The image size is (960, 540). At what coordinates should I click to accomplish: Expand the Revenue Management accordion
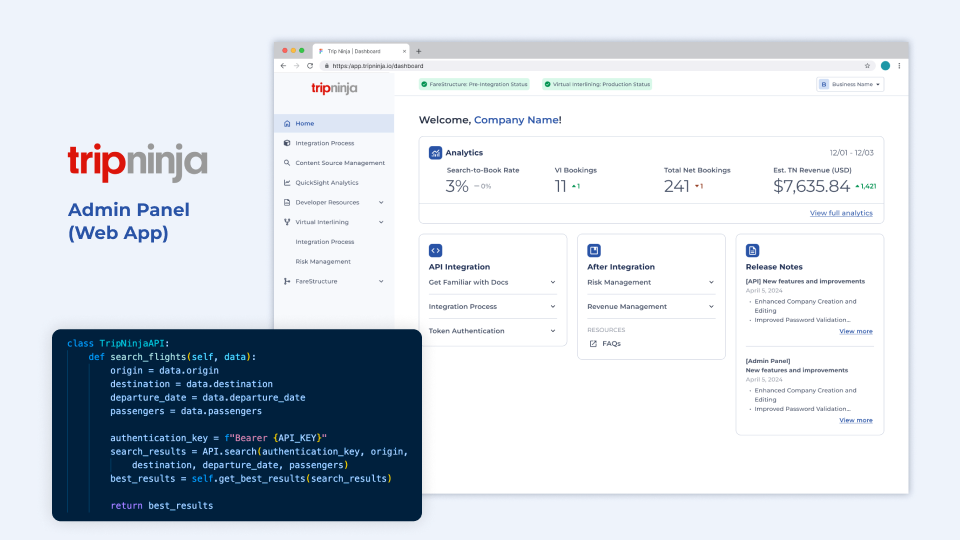pos(711,307)
